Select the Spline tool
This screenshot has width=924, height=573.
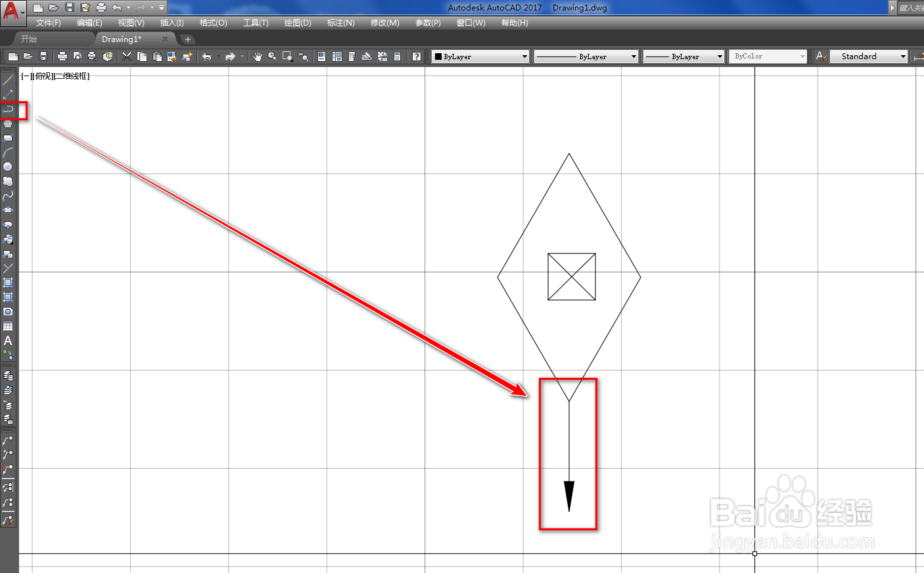click(8, 196)
